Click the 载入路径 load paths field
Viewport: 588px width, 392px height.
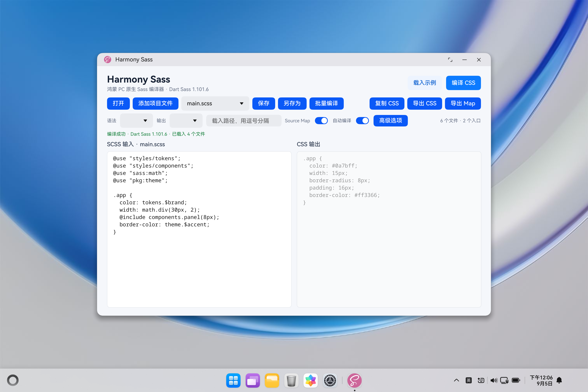click(x=244, y=121)
